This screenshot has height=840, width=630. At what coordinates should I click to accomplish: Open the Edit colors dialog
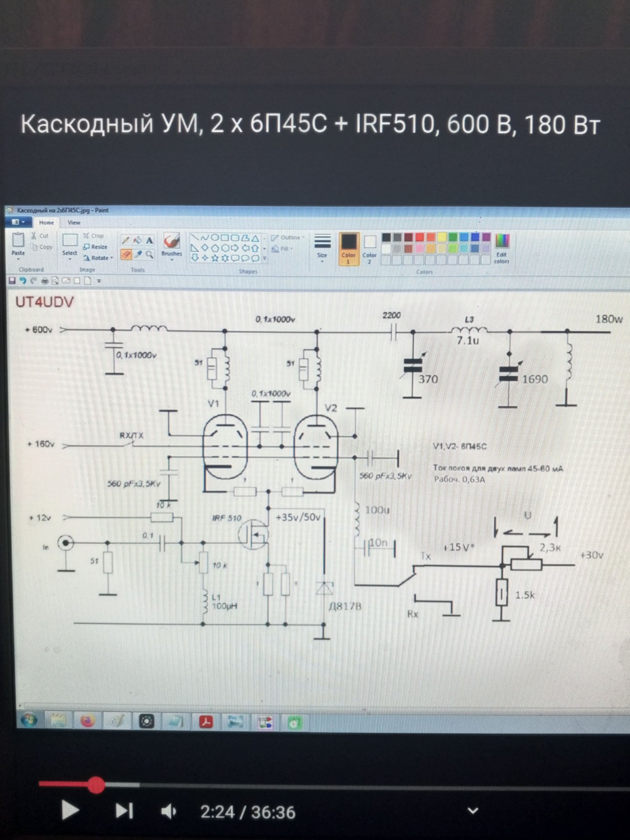pos(501,249)
